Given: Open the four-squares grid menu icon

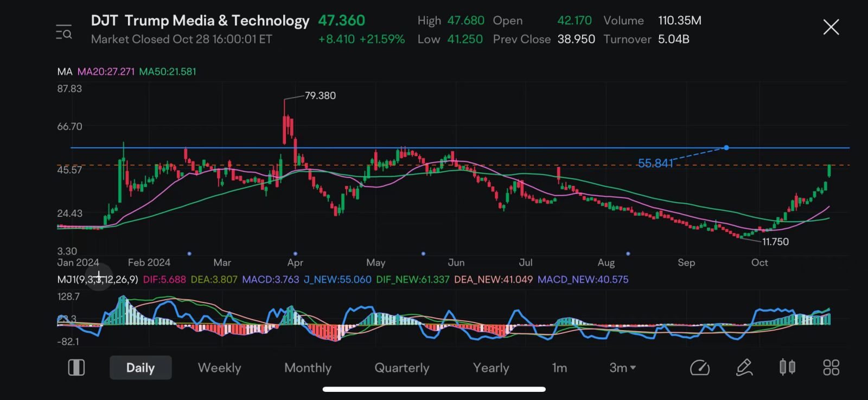Looking at the screenshot, I should [x=831, y=367].
